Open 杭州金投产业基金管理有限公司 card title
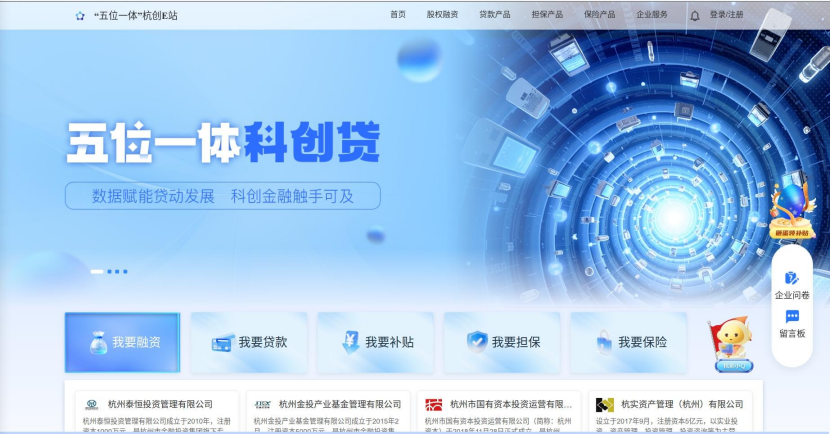 pyautogui.click(x=340, y=404)
